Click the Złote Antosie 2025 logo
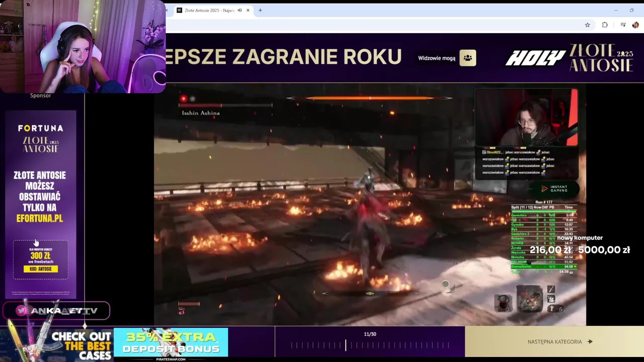Screen dimensions: 644x362 point(601,58)
